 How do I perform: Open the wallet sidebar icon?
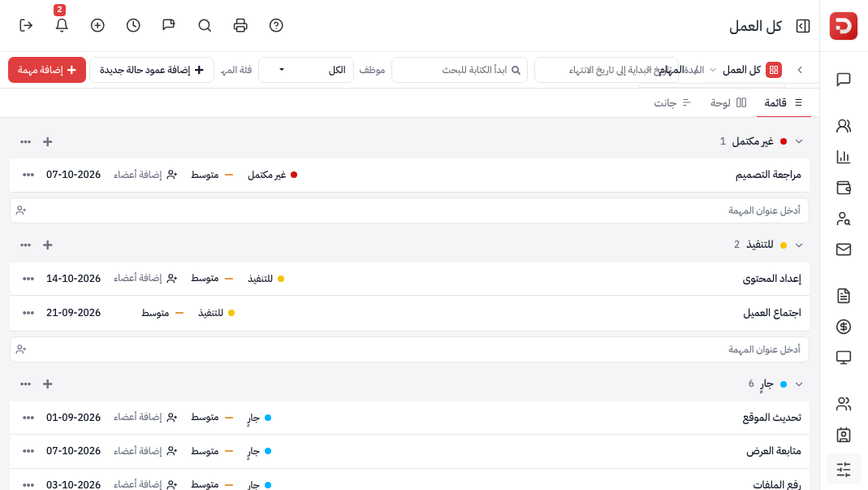pyautogui.click(x=844, y=188)
